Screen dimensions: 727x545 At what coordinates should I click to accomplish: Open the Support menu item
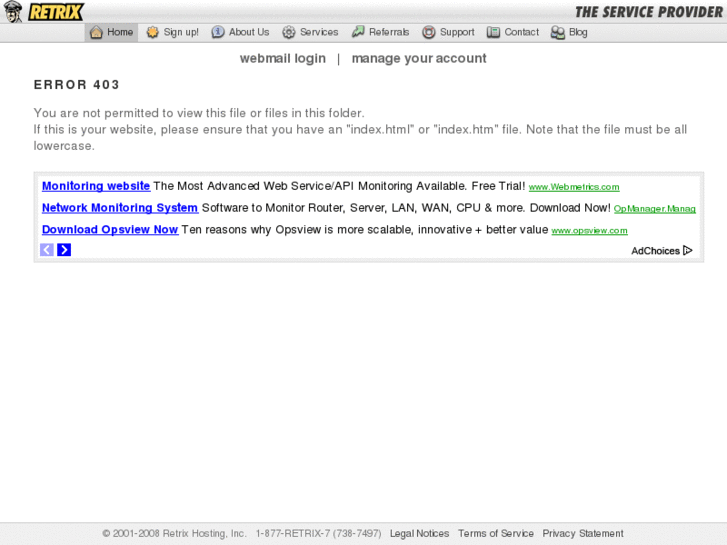[x=449, y=32]
